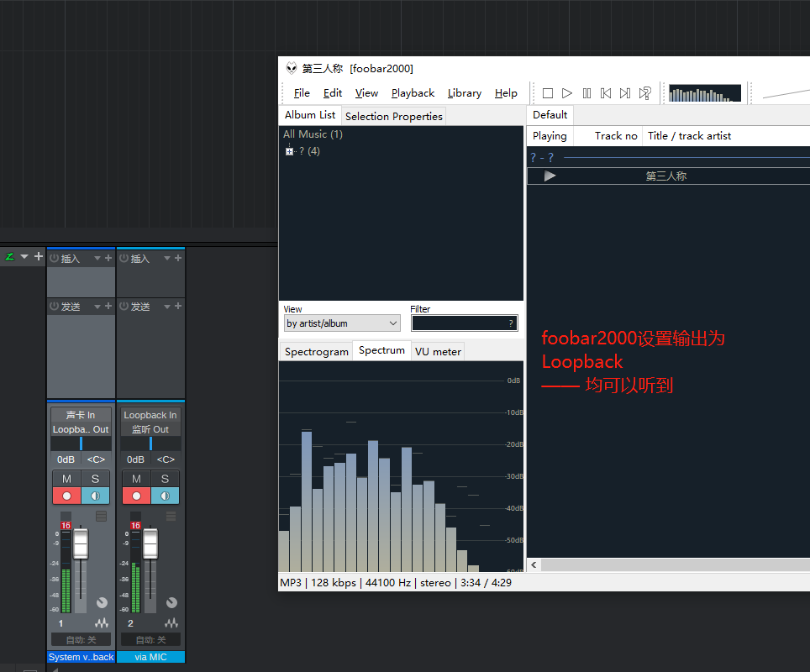Arm record on the System v..back channel
This screenshot has width=810, height=672.
[x=66, y=496]
